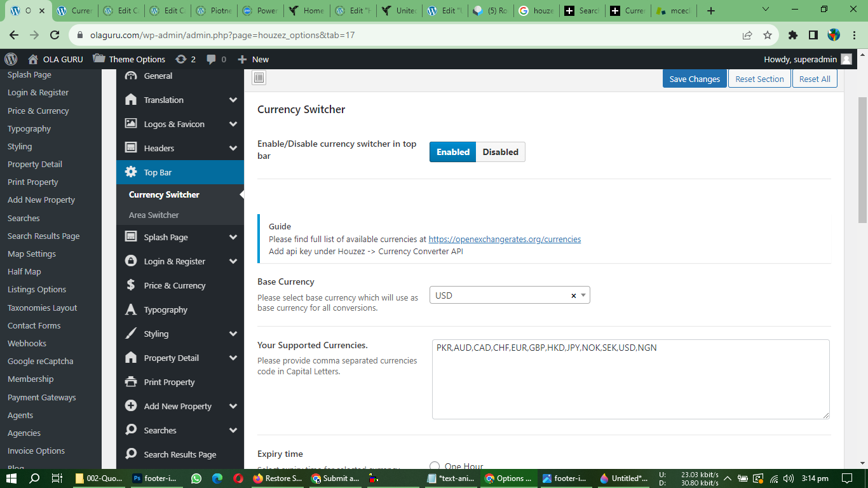Open a new browser tab
Screen dimensions: 868x488
(711, 11)
